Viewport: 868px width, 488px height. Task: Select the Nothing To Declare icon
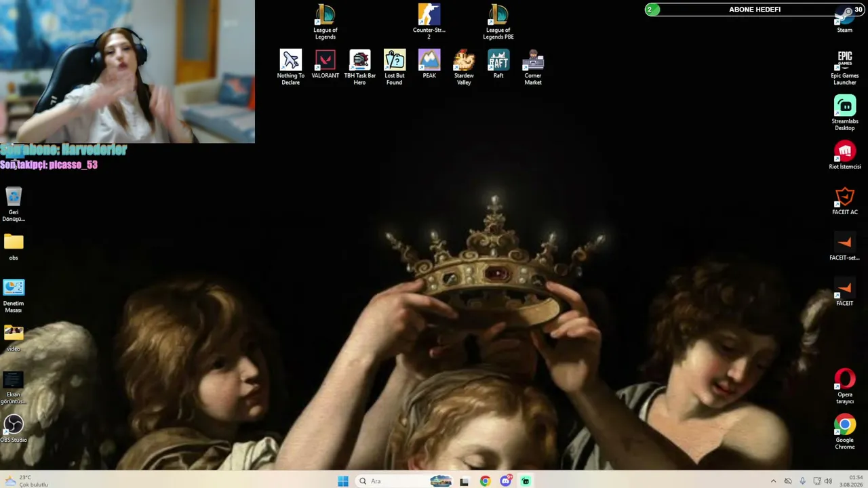click(x=290, y=67)
